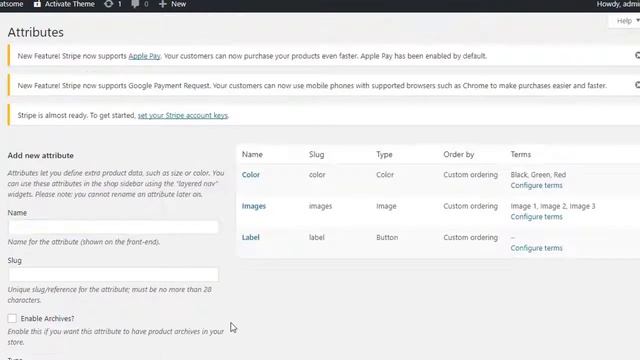The width and height of the screenshot is (640, 360).
Task: Click the 'Color' type cell in Color row
Action: 385,175
